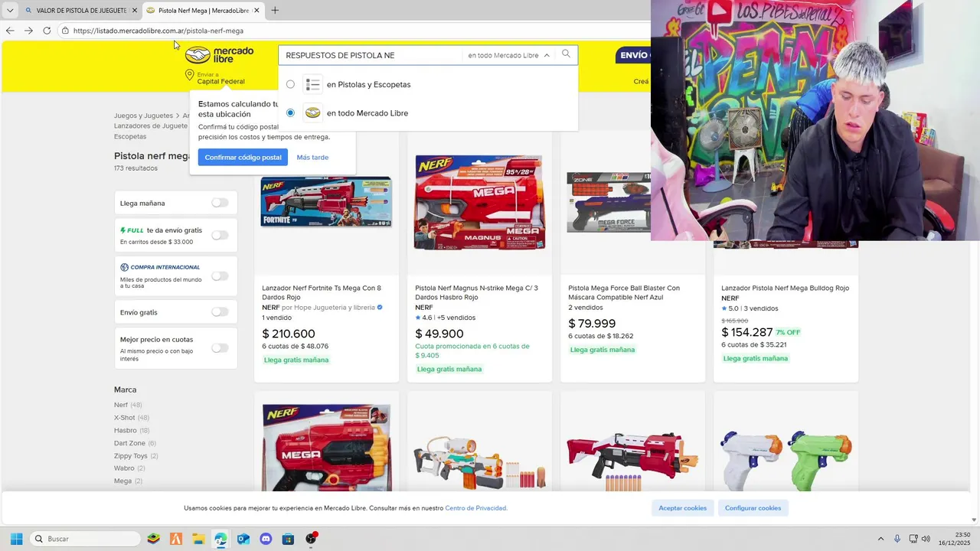Click the Windows taskbar Buscar search box
This screenshot has width=980, height=551.
pyautogui.click(x=85, y=539)
